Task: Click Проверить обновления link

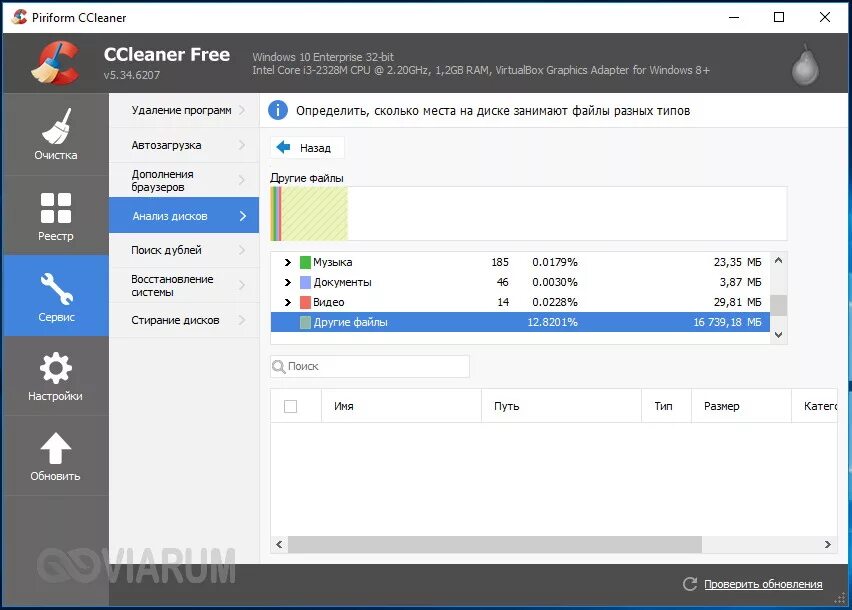Action: tap(763, 584)
